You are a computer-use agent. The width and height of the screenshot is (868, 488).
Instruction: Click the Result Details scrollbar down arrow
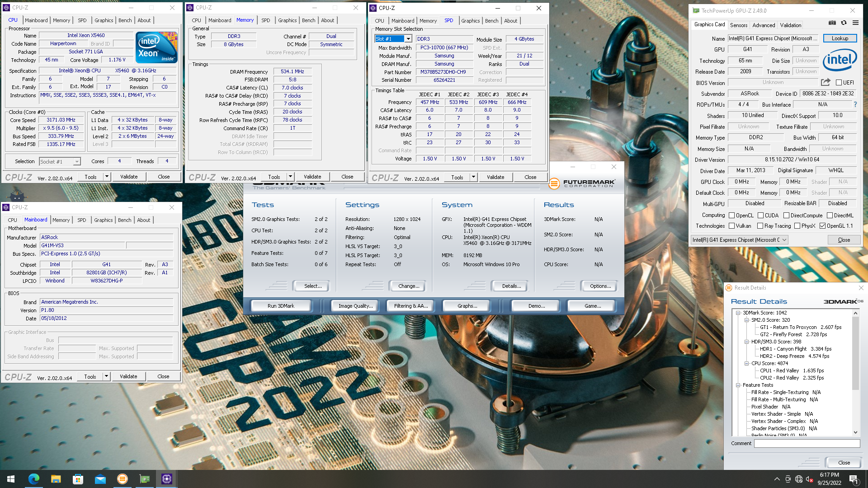click(855, 432)
